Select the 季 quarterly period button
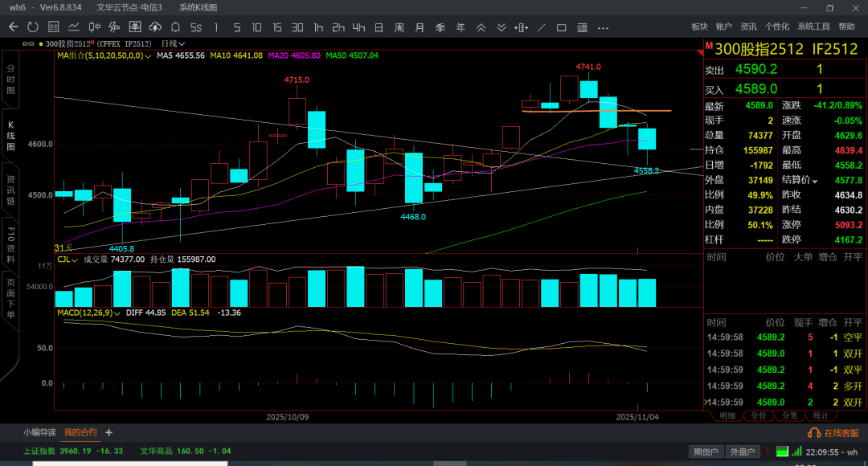The image size is (868, 466). tap(440, 27)
